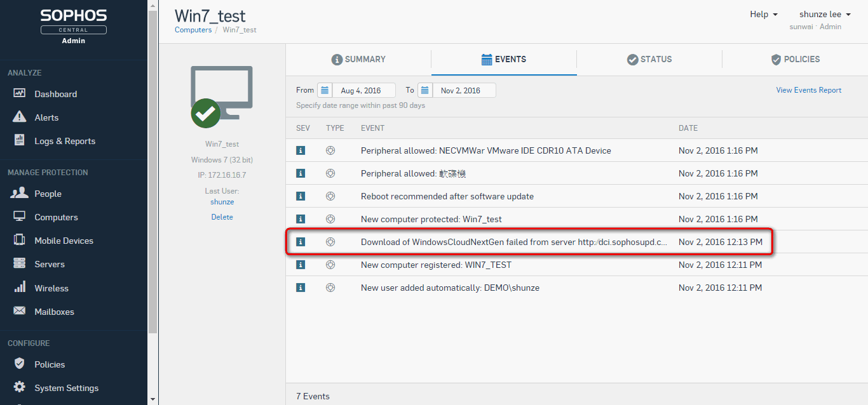Switch to the Summary tab
The height and width of the screenshot is (405, 868).
coord(358,59)
